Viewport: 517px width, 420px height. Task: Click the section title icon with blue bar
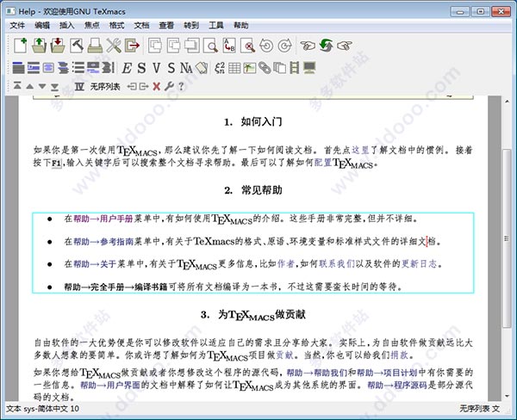pyautogui.click(x=18, y=68)
